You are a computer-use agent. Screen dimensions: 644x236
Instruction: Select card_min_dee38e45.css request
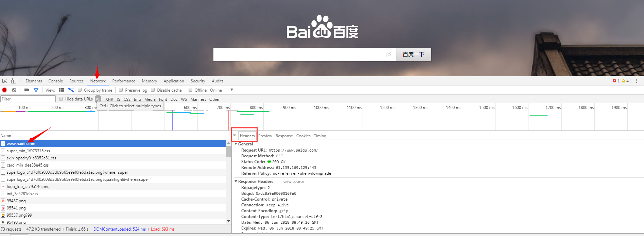click(113, 165)
